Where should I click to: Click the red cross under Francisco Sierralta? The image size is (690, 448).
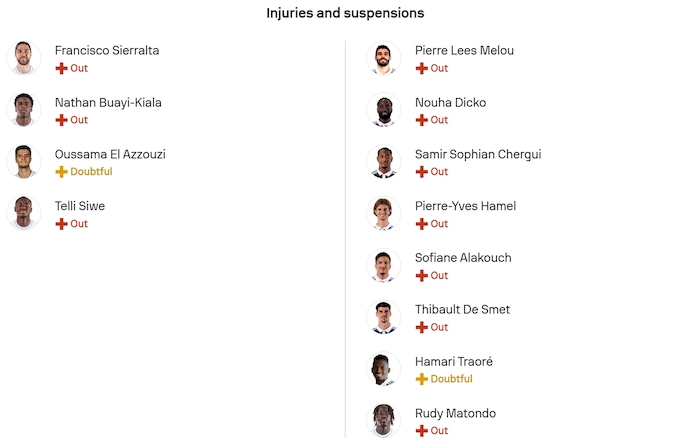tap(61, 68)
